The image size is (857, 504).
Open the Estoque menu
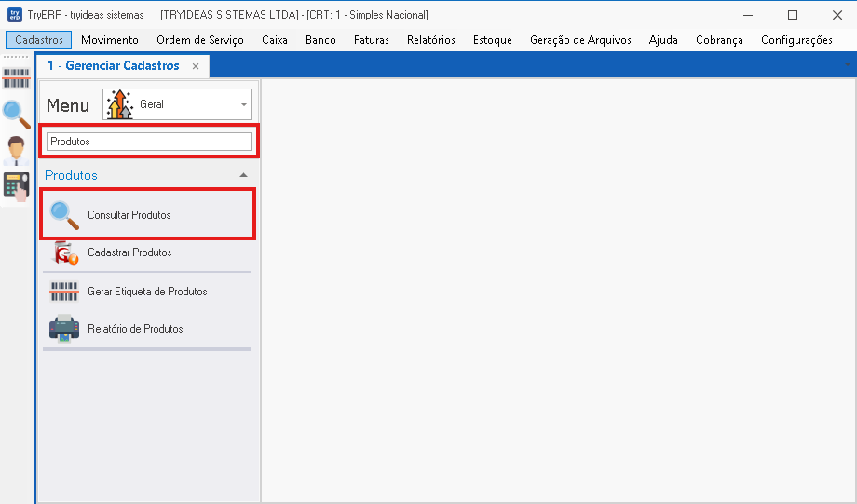[x=493, y=40]
